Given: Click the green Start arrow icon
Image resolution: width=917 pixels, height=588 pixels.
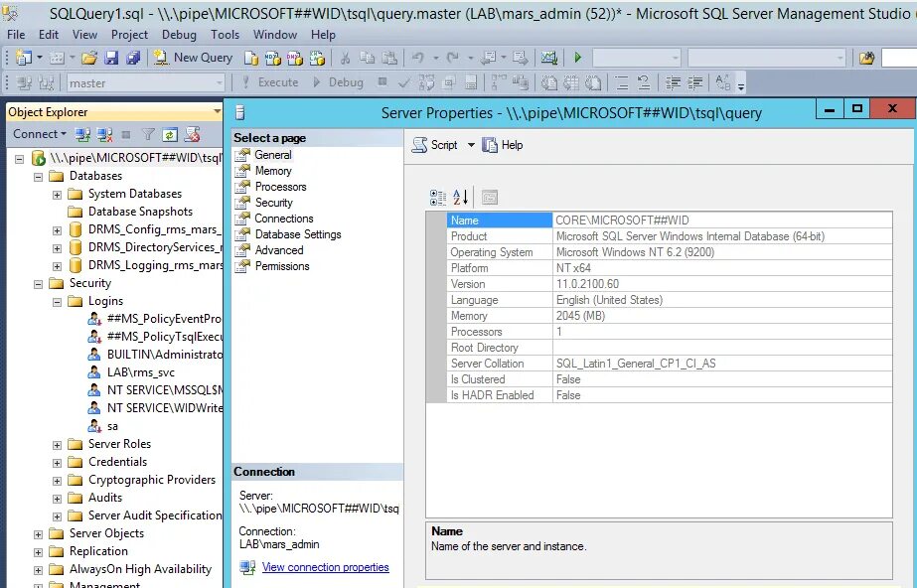Looking at the screenshot, I should point(578,58).
